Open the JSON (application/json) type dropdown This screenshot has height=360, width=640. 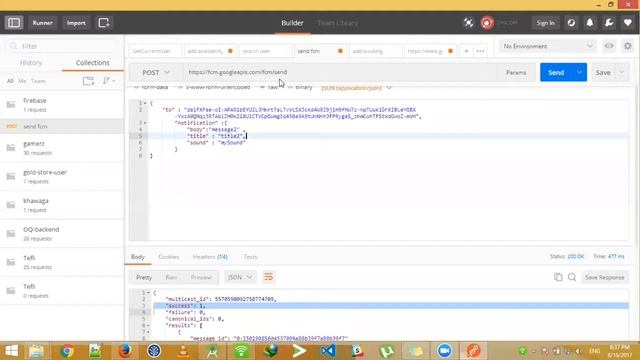356,87
